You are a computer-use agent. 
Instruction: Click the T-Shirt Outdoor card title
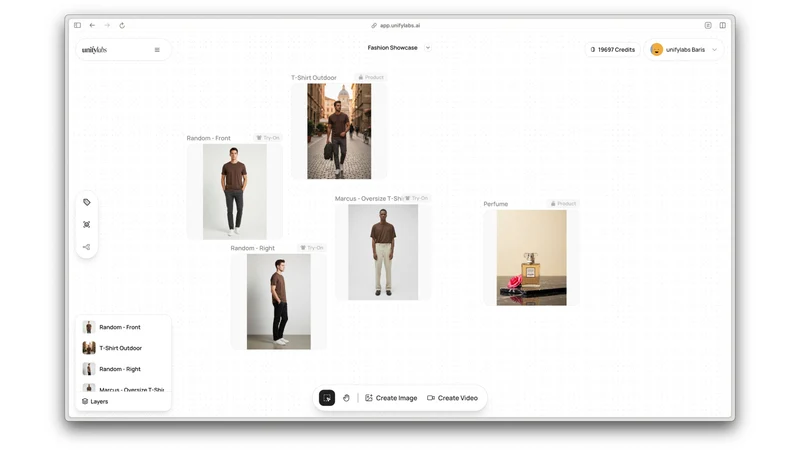coord(314,78)
